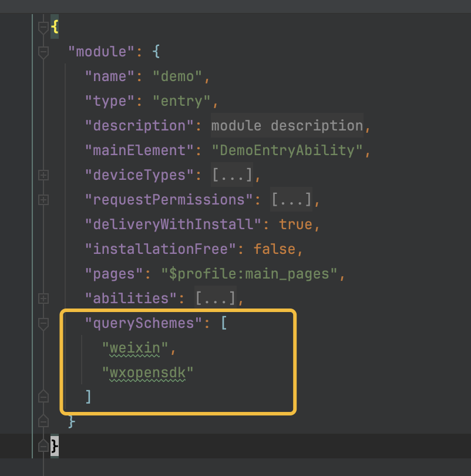Click the "description" key
The height and width of the screenshot is (476, 471).
139,126
